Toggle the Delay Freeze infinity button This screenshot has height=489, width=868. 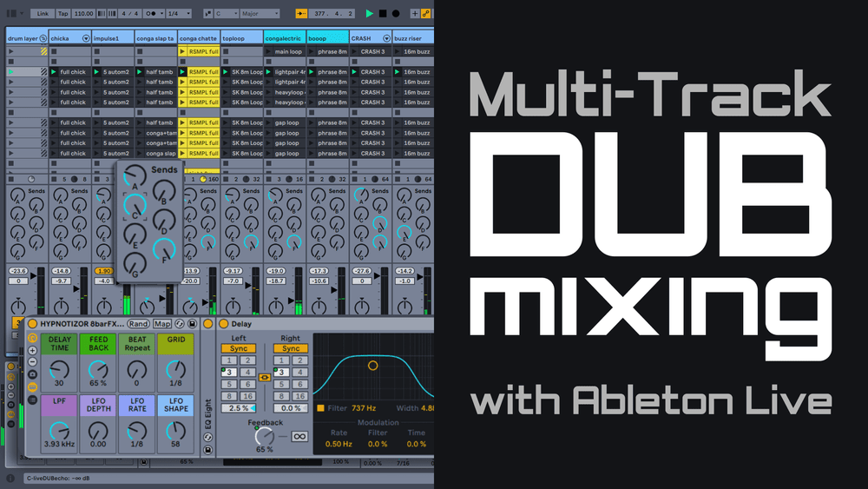coord(299,437)
